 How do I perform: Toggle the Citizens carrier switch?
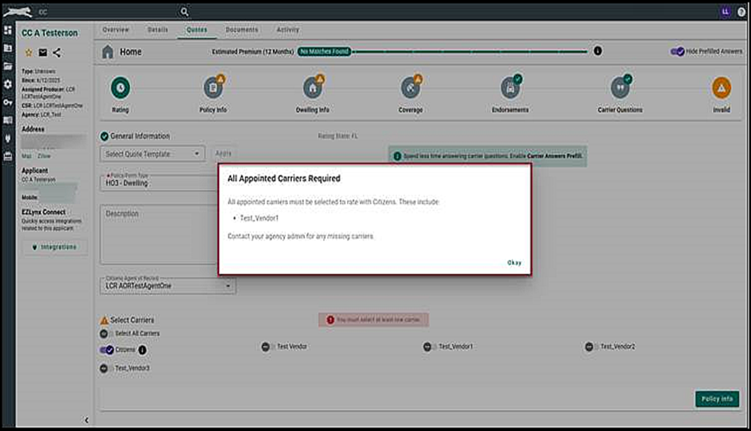[x=106, y=350]
